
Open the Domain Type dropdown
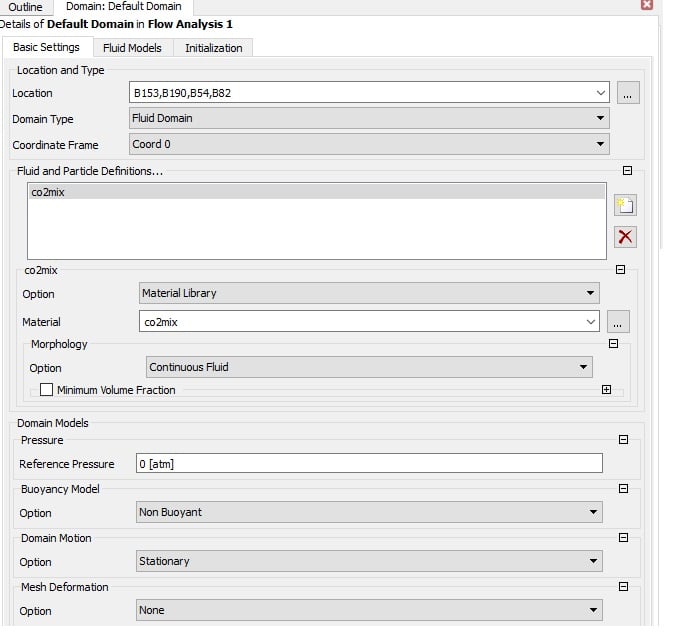[369, 118]
